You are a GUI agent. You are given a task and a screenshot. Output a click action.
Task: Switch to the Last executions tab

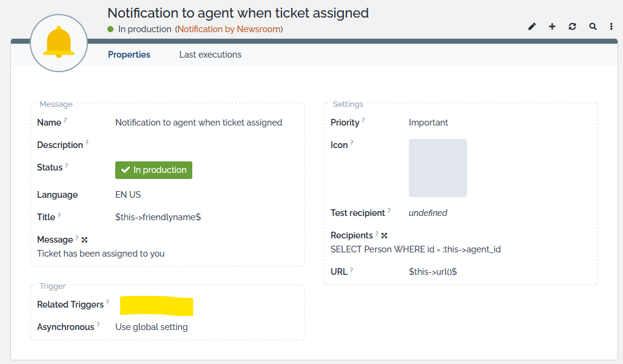tap(210, 55)
